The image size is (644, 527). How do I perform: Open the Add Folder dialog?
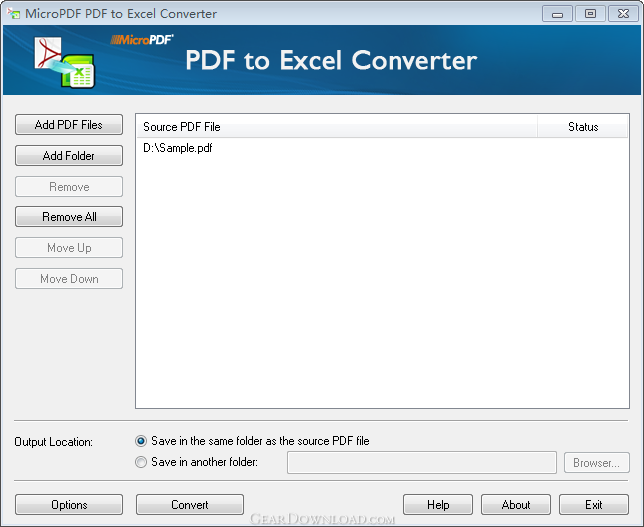[x=69, y=156]
